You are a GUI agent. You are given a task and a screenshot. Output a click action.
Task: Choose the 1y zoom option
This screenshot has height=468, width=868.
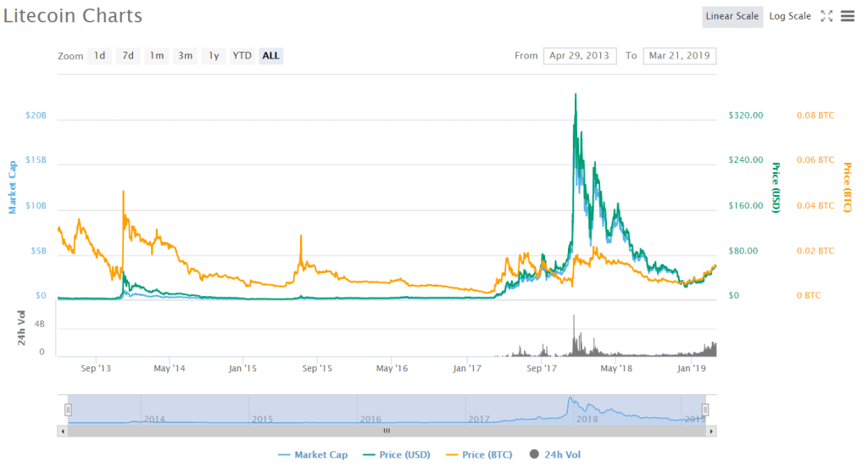coord(214,56)
